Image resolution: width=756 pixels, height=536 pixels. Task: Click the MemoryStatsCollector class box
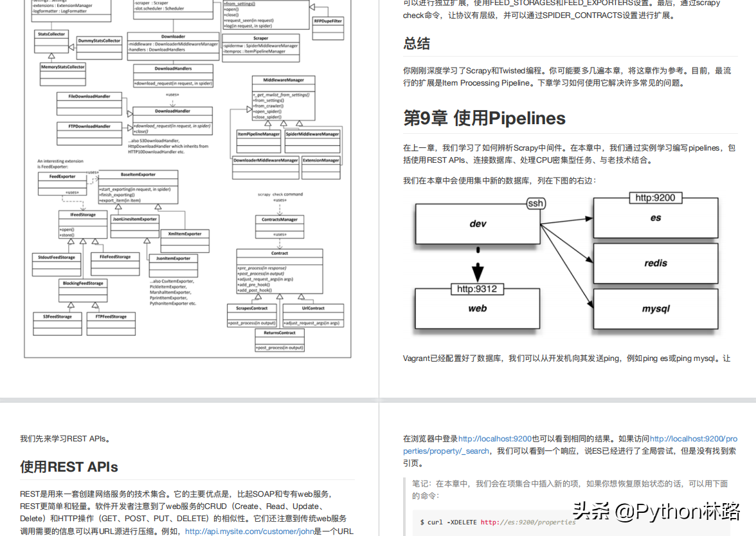tap(63, 74)
